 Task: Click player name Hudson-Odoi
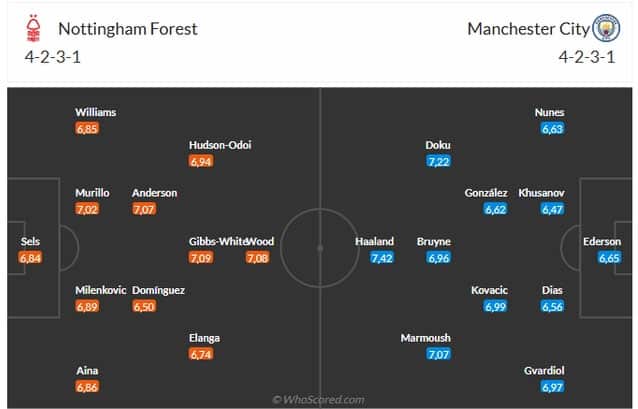click(220, 145)
